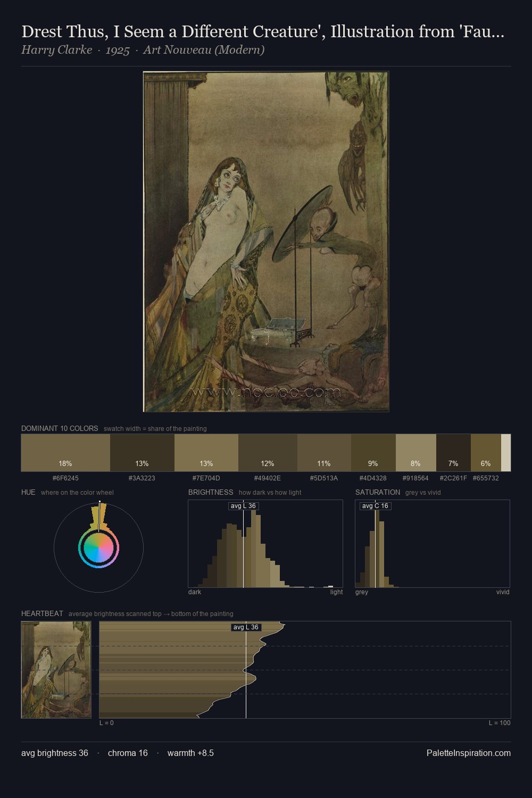532x798 pixels.
Task: Click the avg C 16 label
Action: pyautogui.click(x=375, y=506)
